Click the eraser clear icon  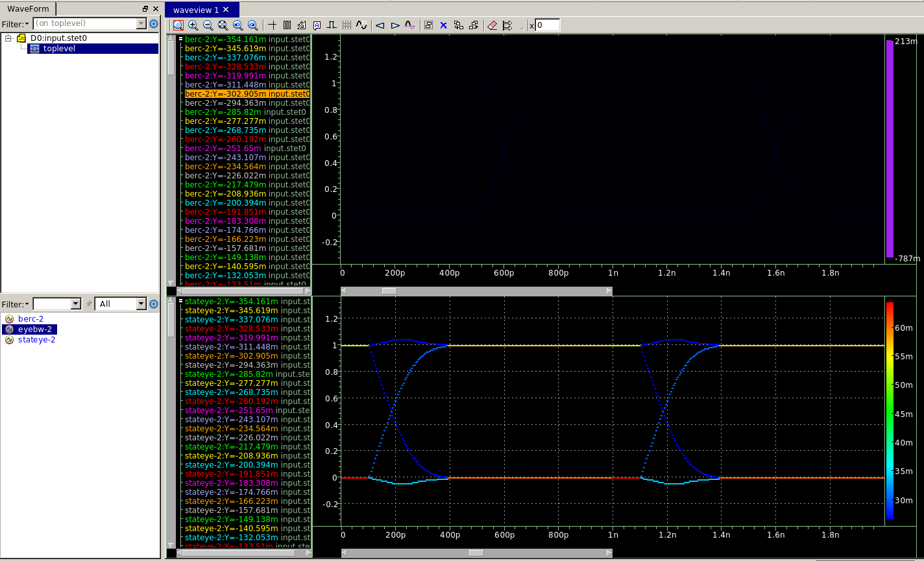492,25
